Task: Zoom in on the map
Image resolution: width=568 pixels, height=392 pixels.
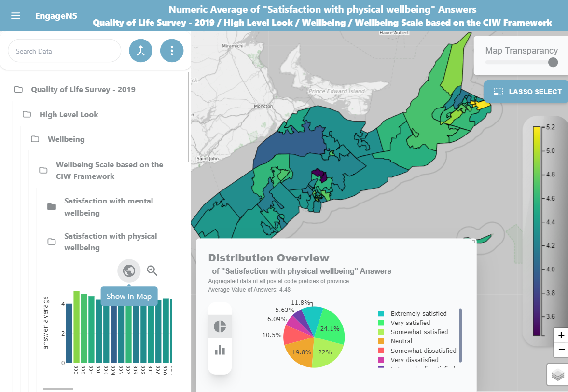Action: point(561,335)
